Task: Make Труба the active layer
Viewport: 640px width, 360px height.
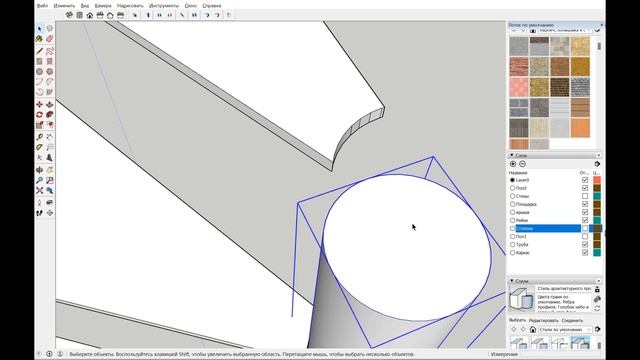Action: tap(513, 244)
